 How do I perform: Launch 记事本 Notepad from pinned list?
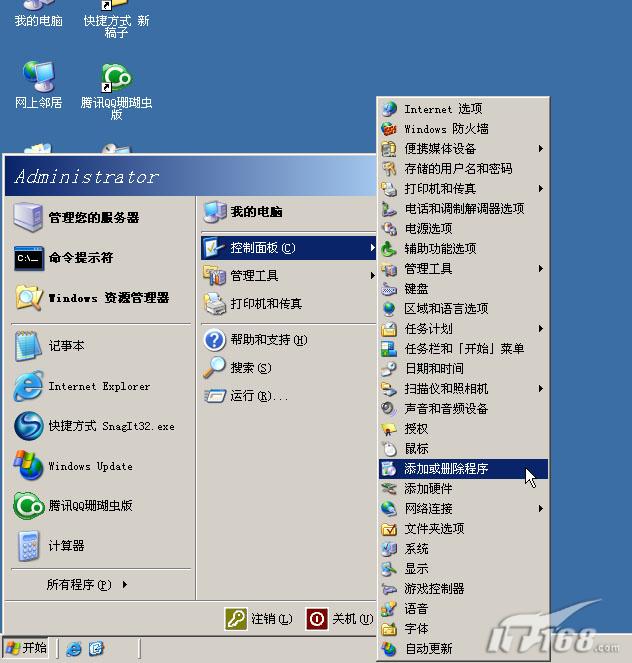(28, 346)
